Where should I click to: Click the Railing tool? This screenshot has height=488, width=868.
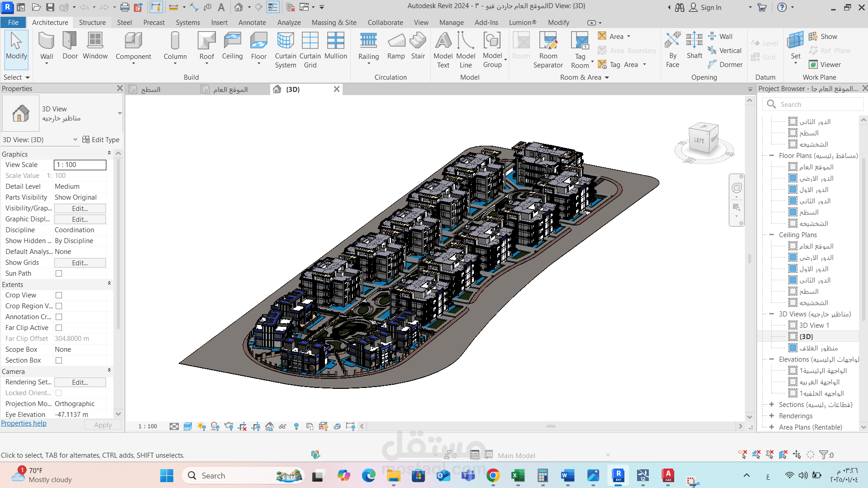pyautogui.click(x=368, y=47)
